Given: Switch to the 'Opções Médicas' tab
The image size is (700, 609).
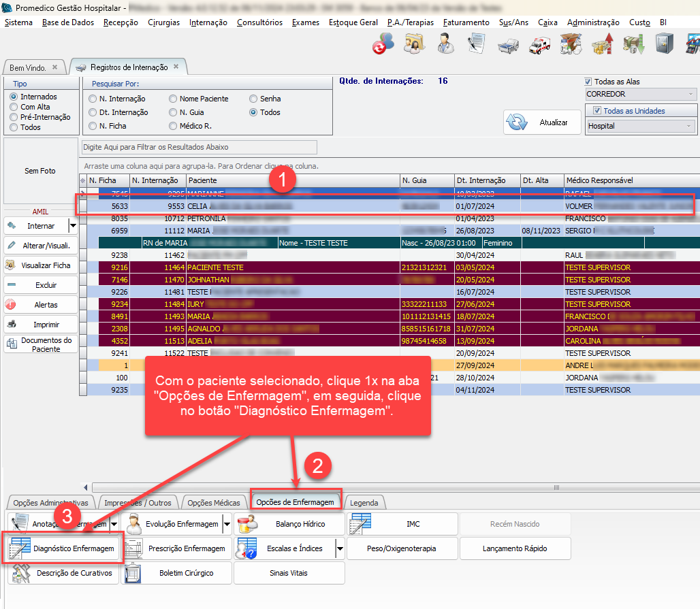Looking at the screenshot, I should (x=213, y=503).
